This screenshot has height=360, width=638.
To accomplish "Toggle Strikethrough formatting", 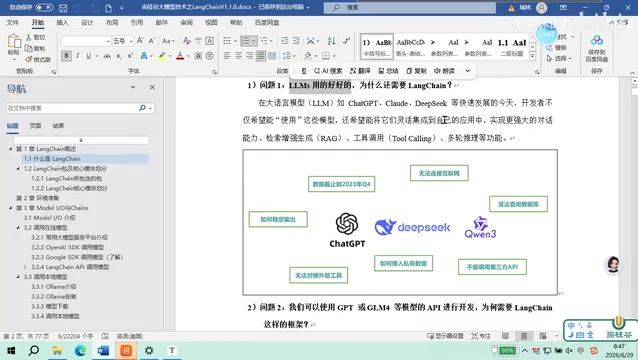I will (x=107, y=56).
